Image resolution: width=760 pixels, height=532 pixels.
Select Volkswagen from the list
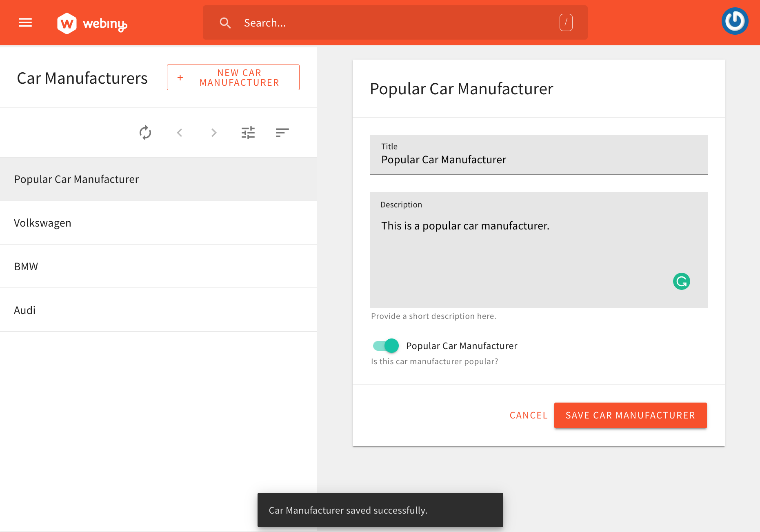(x=42, y=223)
